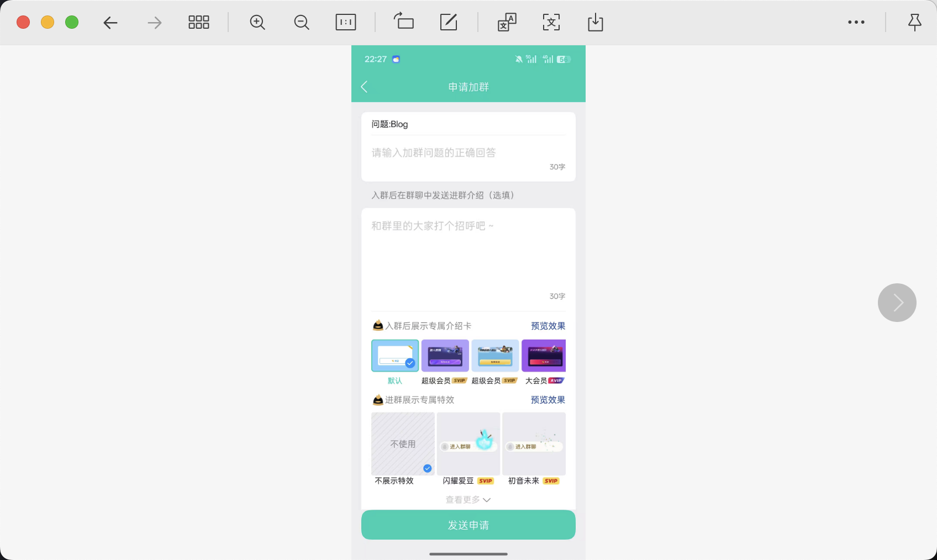This screenshot has width=937, height=560.
Task: Click the group question answer field
Action: (x=468, y=153)
